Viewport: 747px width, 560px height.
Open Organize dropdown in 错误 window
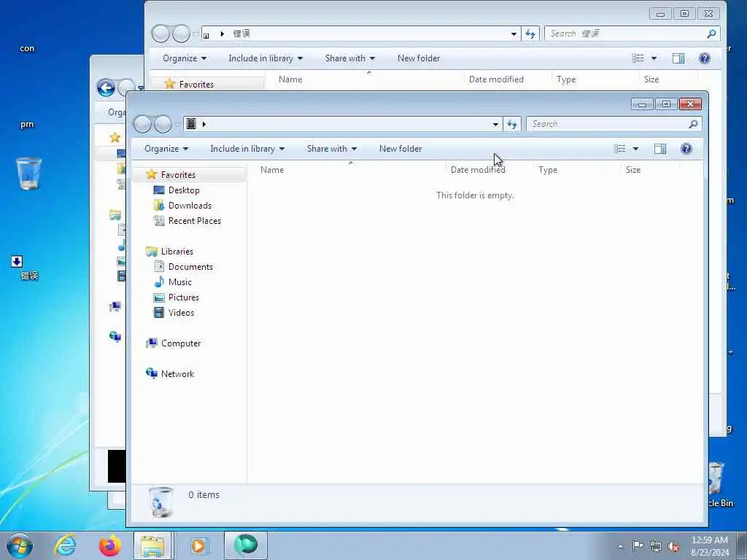click(185, 58)
